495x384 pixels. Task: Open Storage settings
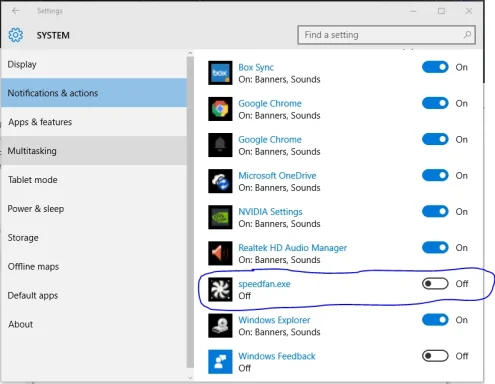pyautogui.click(x=94, y=238)
